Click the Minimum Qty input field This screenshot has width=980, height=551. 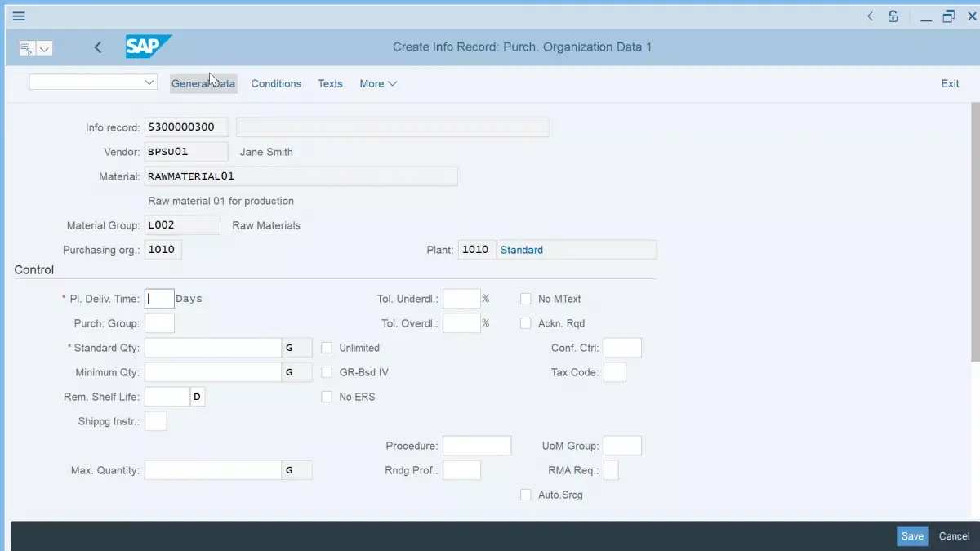pyautogui.click(x=212, y=372)
